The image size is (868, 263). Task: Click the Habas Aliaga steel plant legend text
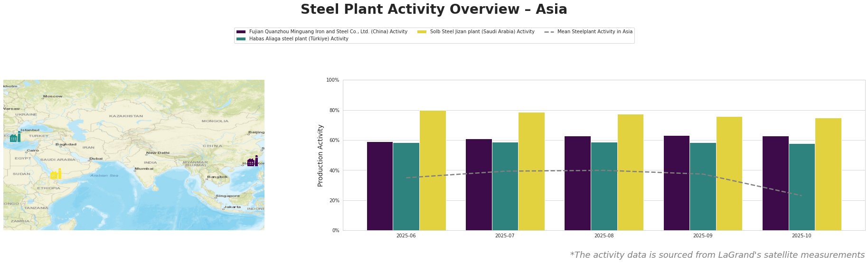click(x=299, y=39)
